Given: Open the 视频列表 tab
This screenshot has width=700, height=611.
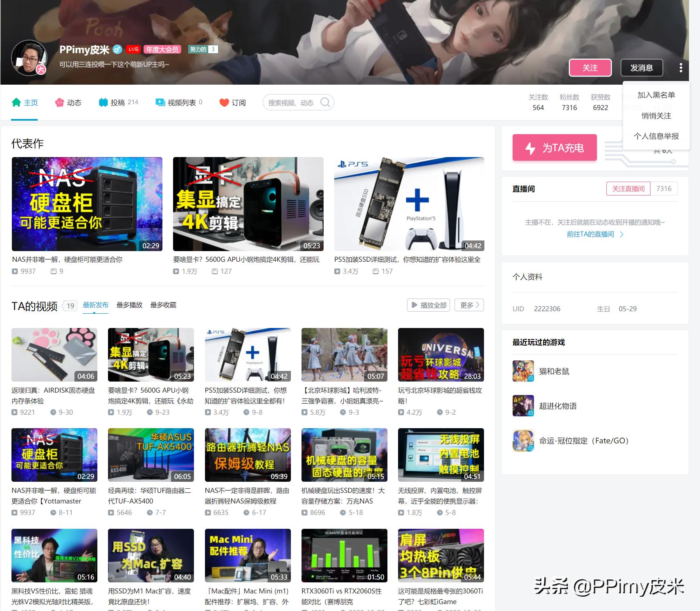Looking at the screenshot, I should click(x=179, y=103).
